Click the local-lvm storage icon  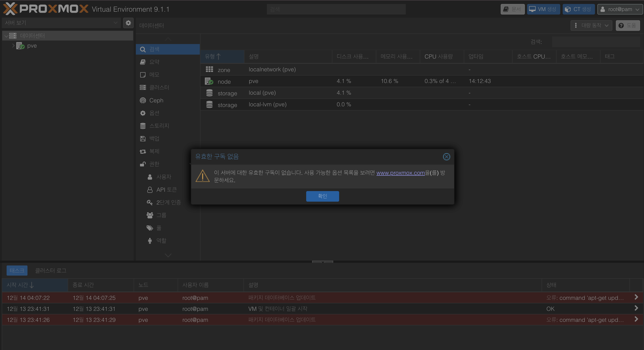[209, 105]
